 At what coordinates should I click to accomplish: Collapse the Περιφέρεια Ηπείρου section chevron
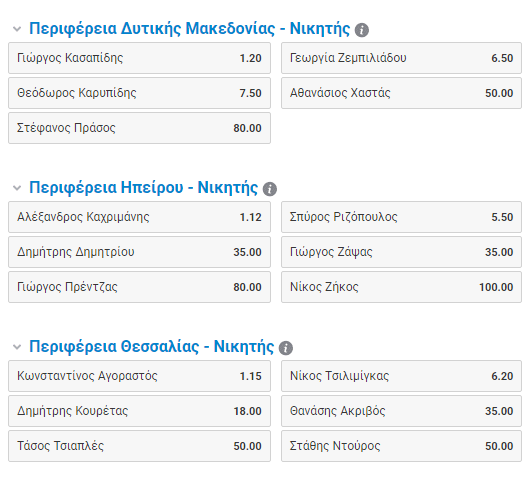17,188
